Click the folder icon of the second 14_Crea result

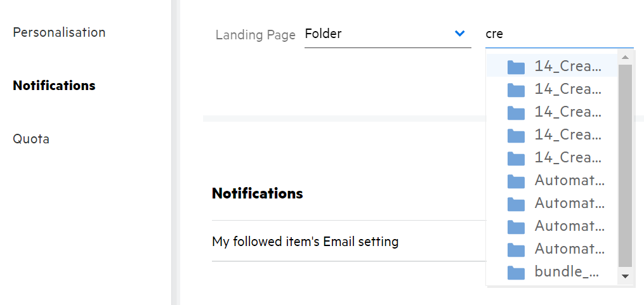tap(516, 90)
